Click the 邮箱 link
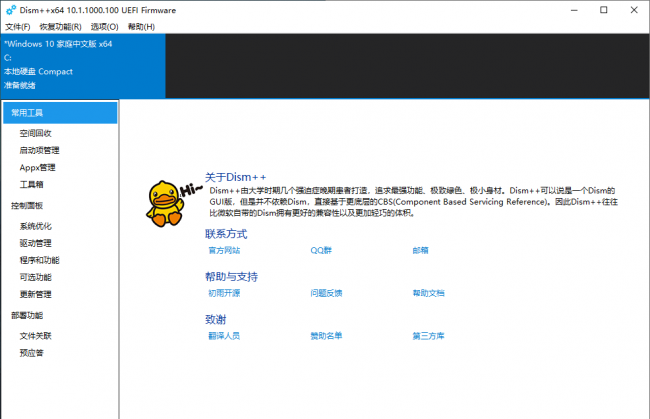Image resolution: width=650 pixels, height=419 pixels. click(420, 250)
